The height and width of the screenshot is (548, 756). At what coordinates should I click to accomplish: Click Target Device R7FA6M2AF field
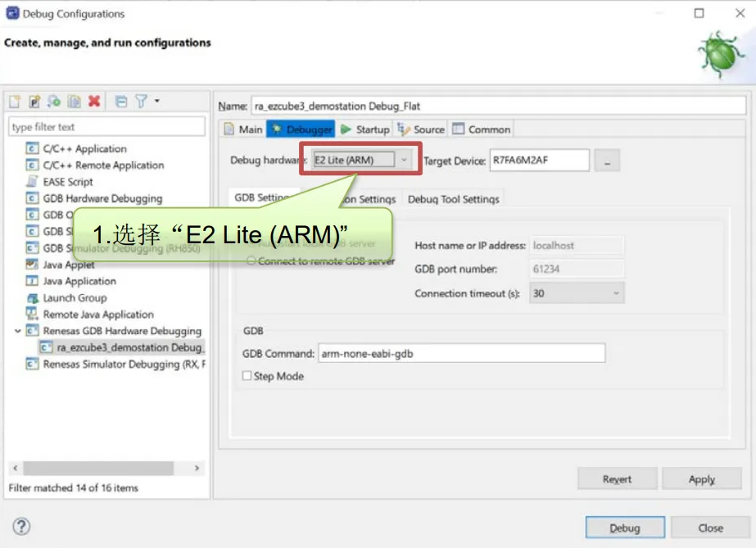(x=540, y=160)
